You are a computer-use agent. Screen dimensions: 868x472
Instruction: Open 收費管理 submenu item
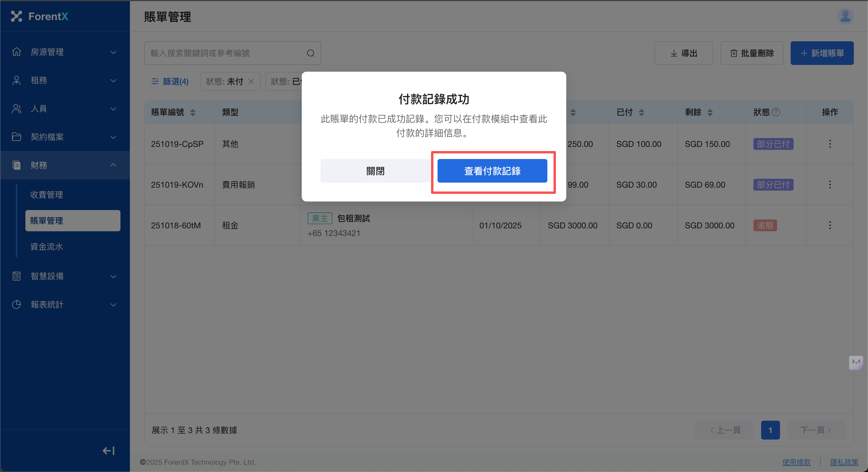[x=47, y=195]
